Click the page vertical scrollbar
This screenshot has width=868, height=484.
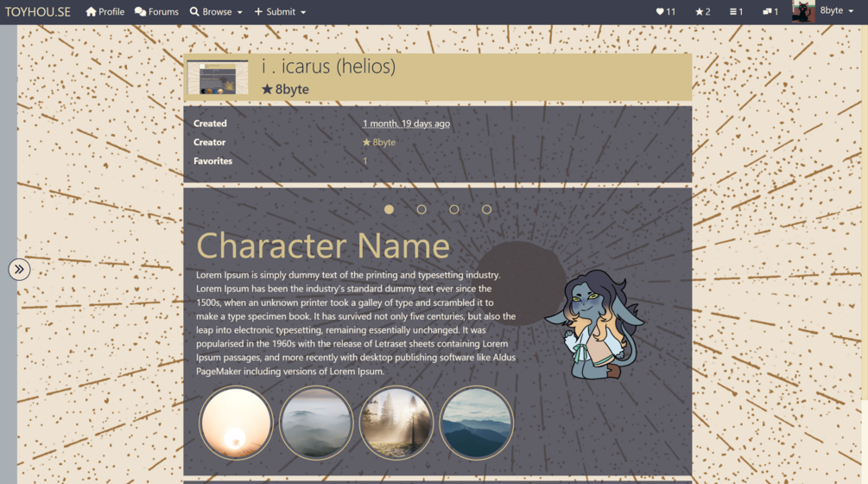click(865, 210)
